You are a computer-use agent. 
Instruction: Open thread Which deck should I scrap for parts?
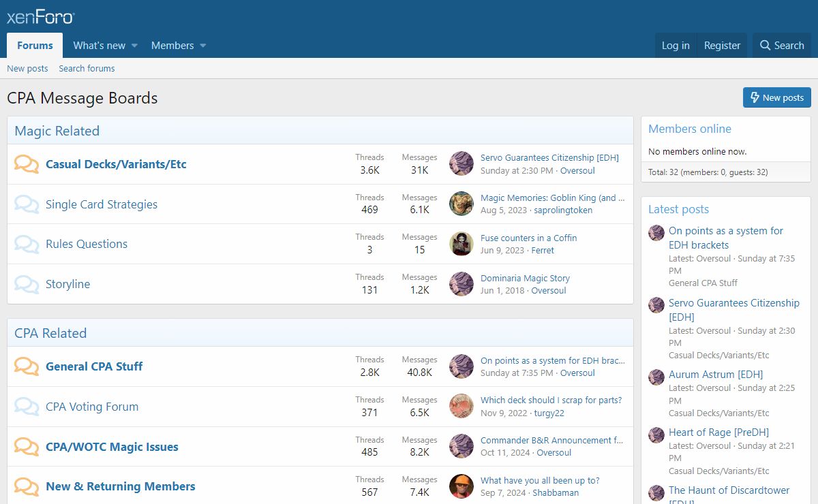click(x=551, y=400)
